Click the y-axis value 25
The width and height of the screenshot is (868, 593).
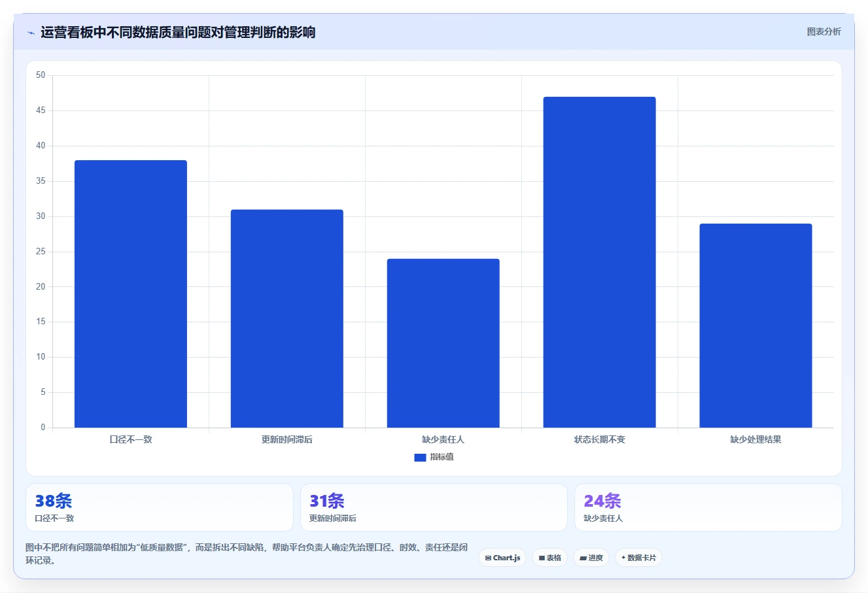click(41, 252)
